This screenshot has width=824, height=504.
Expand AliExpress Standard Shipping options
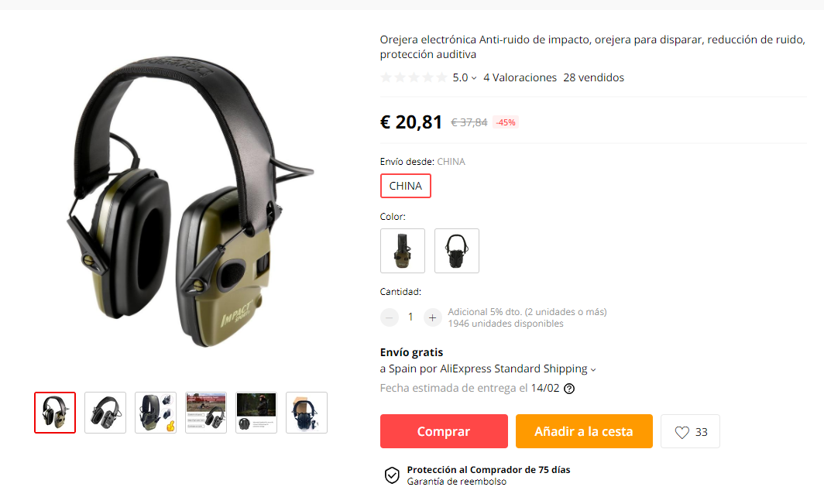tap(593, 370)
